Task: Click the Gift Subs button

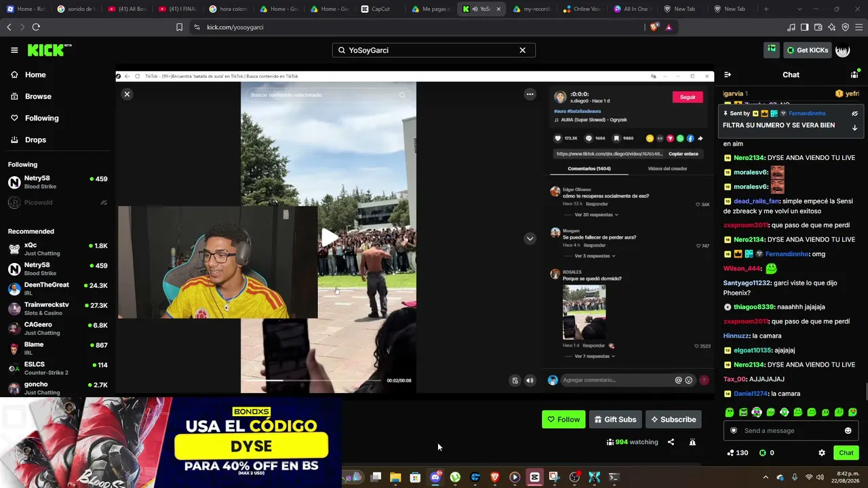Action: [x=615, y=420]
